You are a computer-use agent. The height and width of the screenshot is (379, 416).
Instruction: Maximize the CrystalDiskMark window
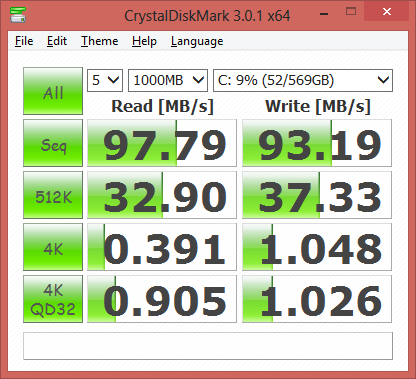pyautogui.click(x=351, y=12)
